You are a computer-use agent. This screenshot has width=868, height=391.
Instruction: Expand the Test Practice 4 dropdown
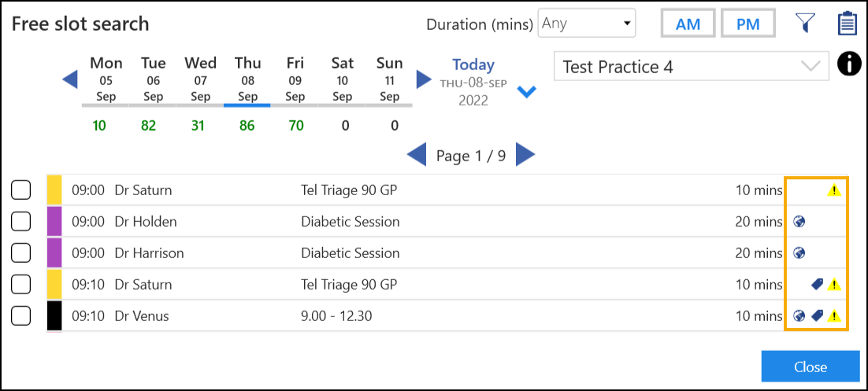pos(692,67)
